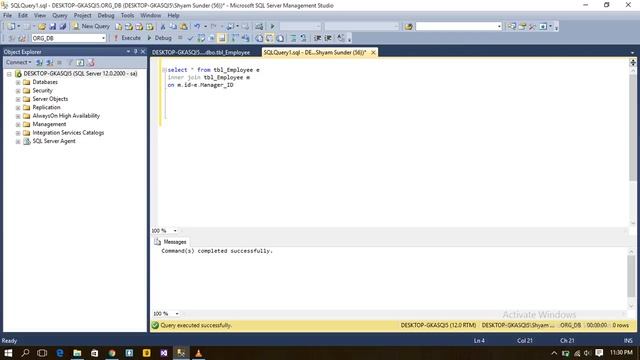Click Execute to run the query
This screenshot has width=640, height=360.
point(127,38)
